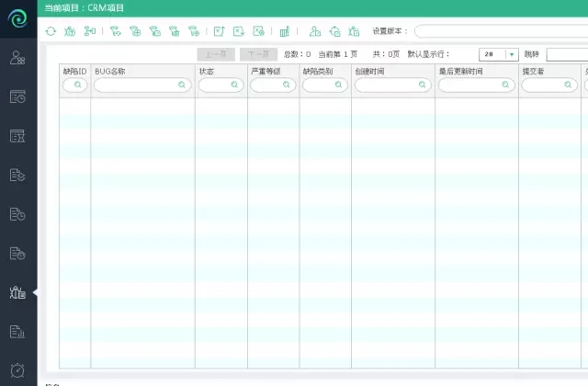Click the magnifier icon under 提交者
588x386 pixels.
568,85
